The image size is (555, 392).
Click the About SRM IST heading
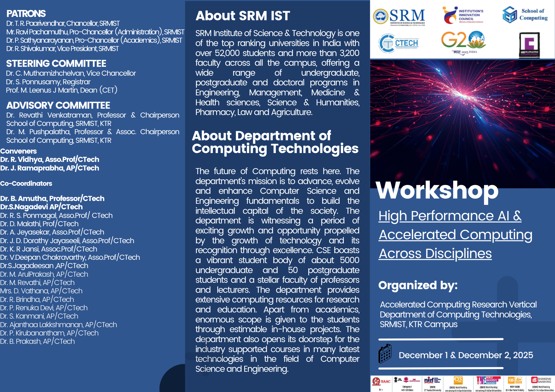243,16
